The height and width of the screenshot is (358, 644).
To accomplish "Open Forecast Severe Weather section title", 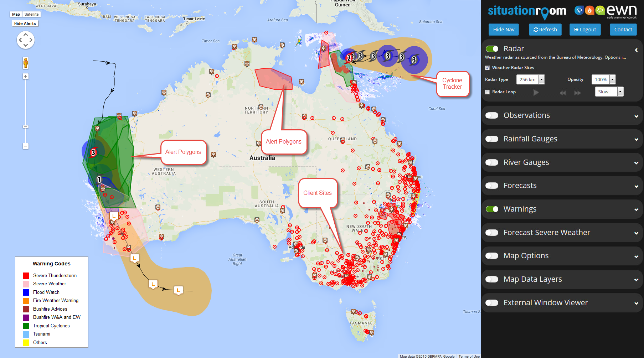I will pos(547,233).
